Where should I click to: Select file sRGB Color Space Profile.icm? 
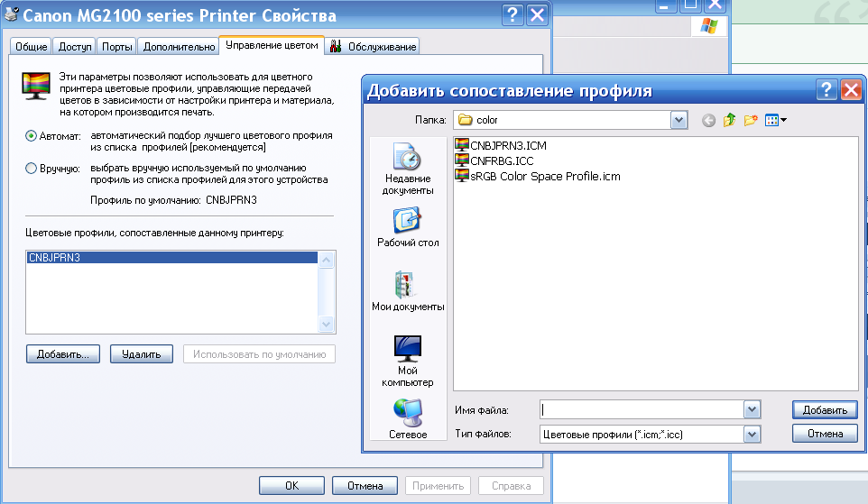pos(545,177)
